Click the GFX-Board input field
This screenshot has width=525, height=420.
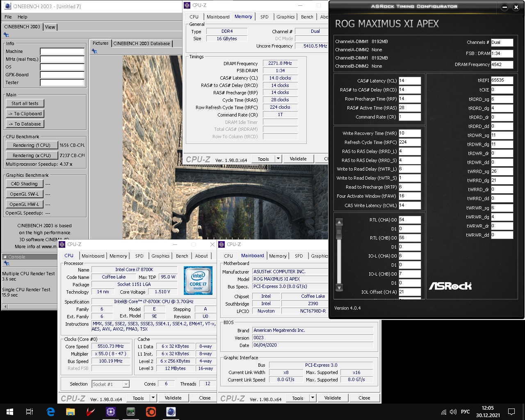click(x=62, y=75)
